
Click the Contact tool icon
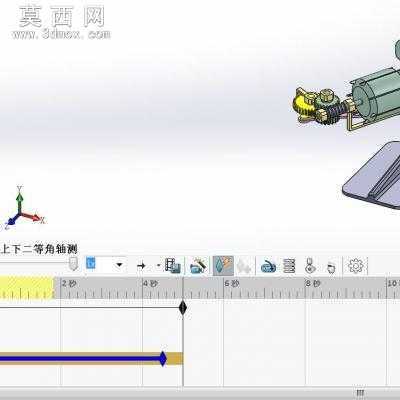coord(310,266)
